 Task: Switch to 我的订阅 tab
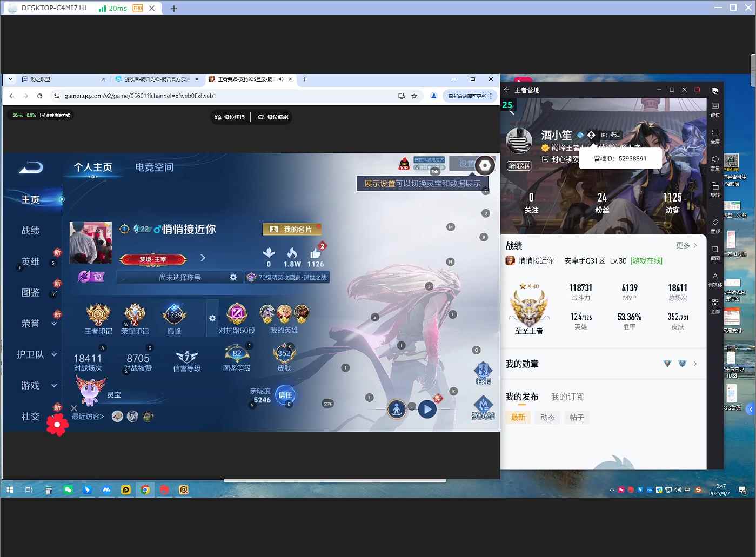point(567,397)
